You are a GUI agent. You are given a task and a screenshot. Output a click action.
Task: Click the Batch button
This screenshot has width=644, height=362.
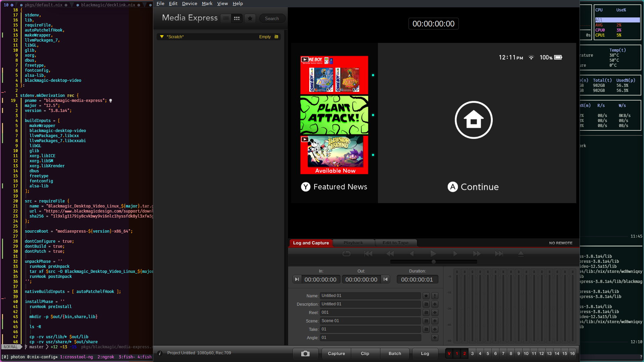coord(395,354)
